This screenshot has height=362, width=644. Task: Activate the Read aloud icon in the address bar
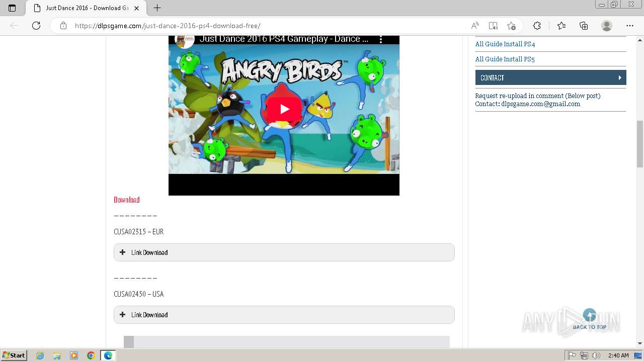(x=475, y=26)
